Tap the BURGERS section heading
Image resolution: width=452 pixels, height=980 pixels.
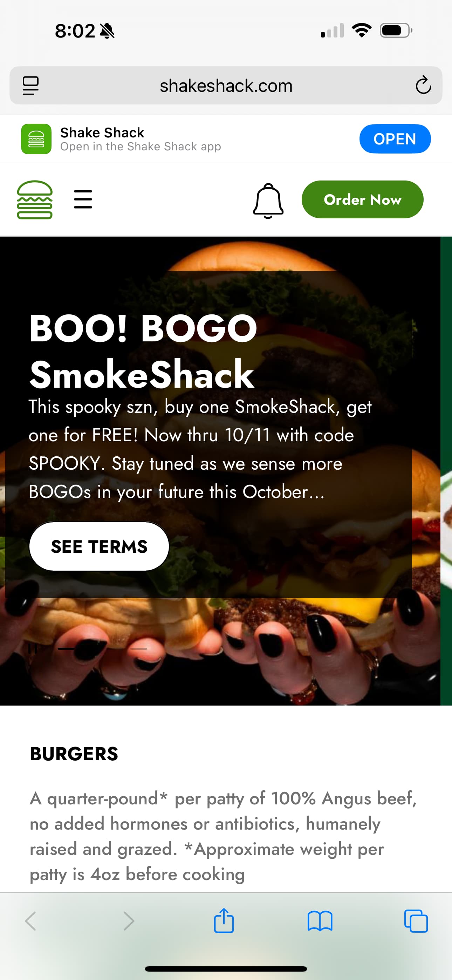coord(74,754)
